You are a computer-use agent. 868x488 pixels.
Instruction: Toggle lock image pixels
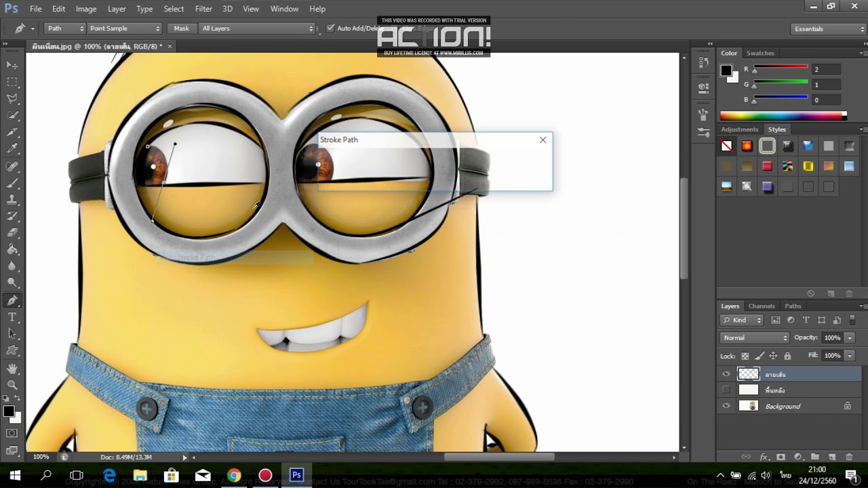[x=759, y=356]
